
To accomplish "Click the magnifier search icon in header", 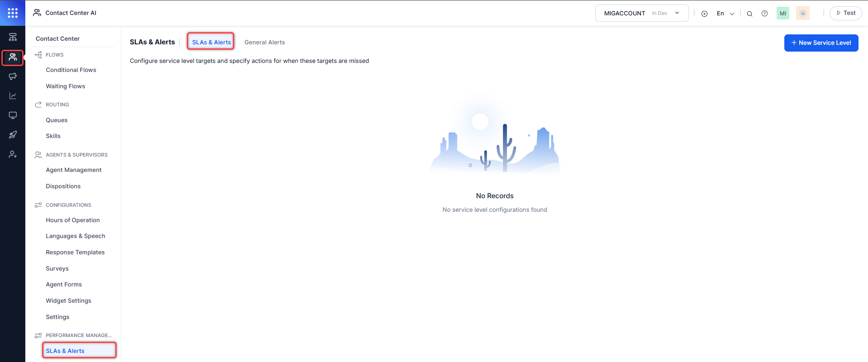I will [749, 14].
